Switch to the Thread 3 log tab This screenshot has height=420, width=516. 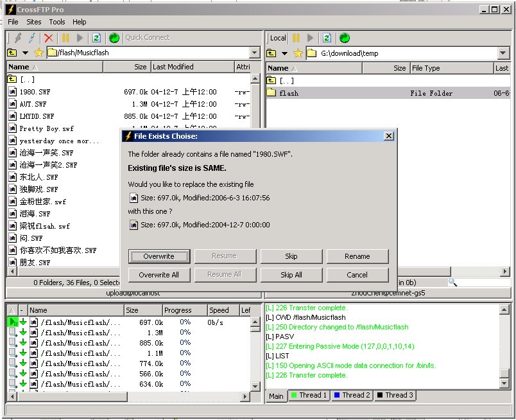395,396
